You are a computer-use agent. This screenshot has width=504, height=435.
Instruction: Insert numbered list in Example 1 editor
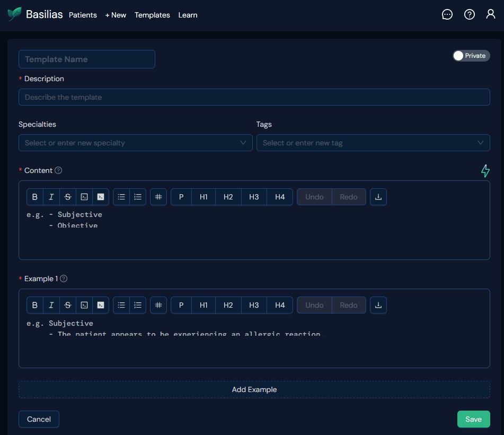138,305
